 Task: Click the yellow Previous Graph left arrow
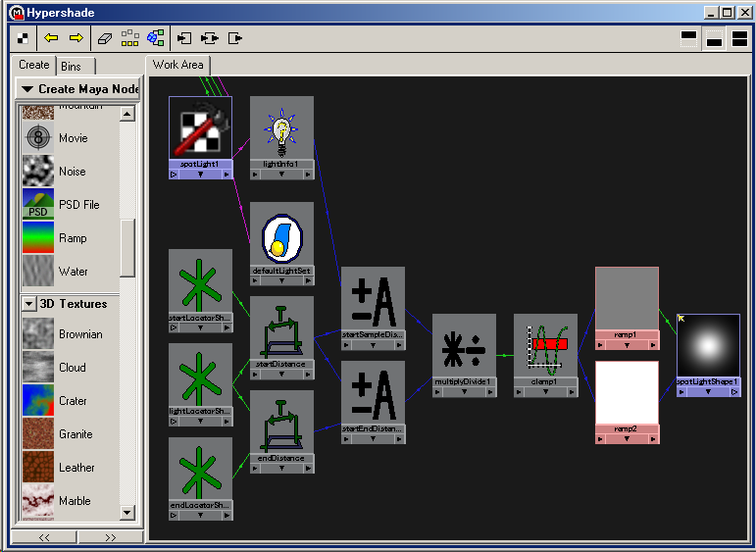51,37
